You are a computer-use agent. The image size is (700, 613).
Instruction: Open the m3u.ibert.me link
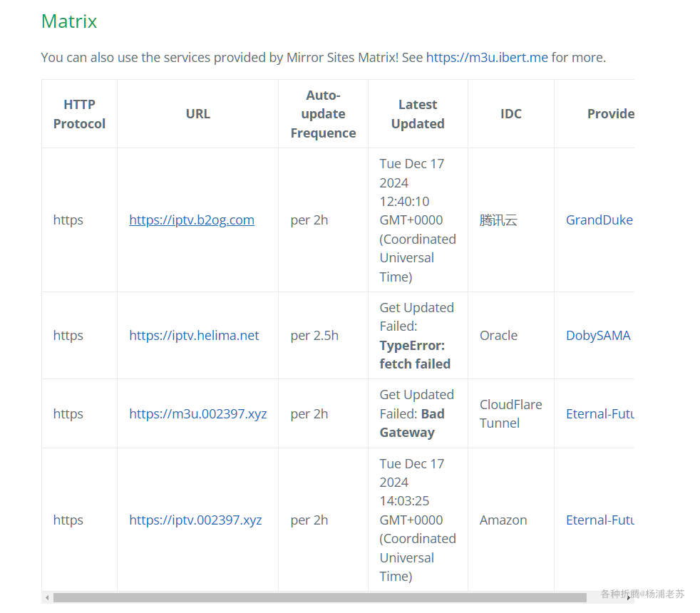pos(487,57)
